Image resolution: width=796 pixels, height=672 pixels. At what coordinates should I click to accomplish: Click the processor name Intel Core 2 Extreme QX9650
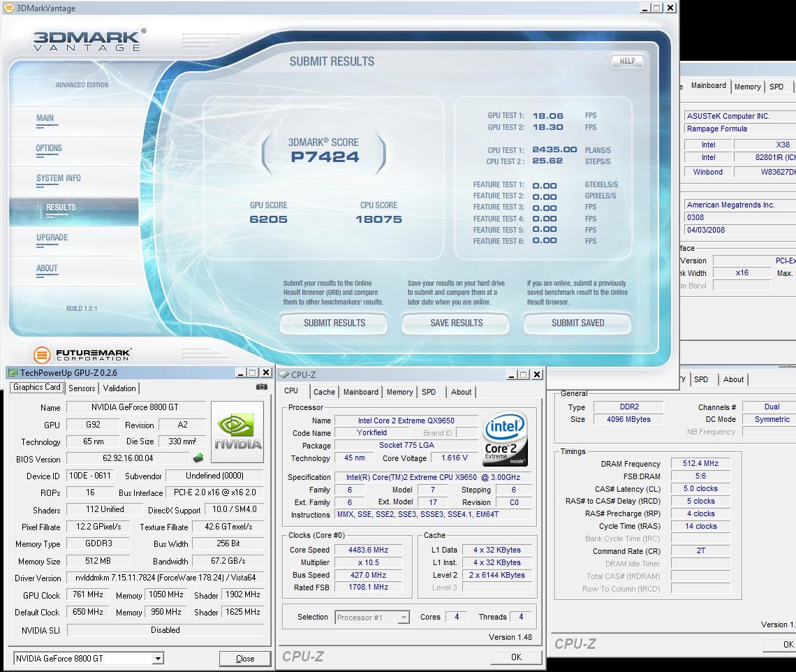pos(406,421)
